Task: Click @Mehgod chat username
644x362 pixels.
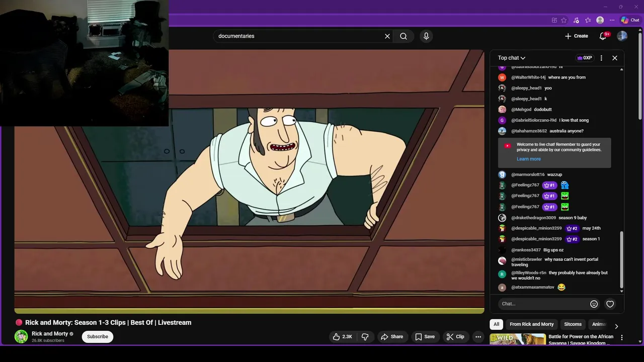Action: click(521, 110)
